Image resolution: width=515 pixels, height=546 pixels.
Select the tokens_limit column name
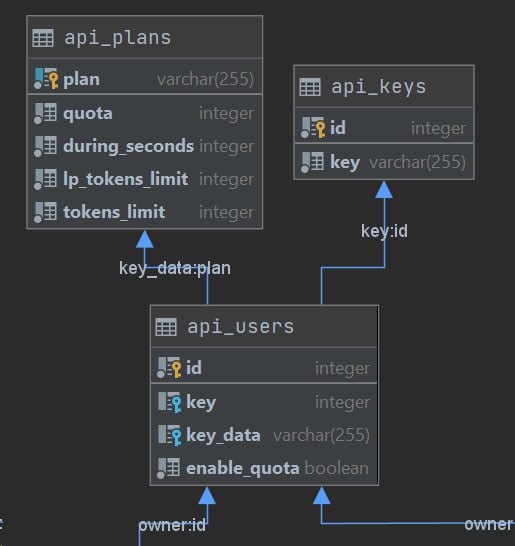114,212
